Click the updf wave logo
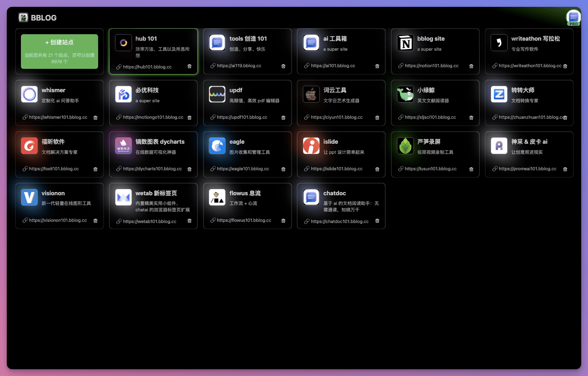Image resolution: width=588 pixels, height=376 pixels. (217, 94)
